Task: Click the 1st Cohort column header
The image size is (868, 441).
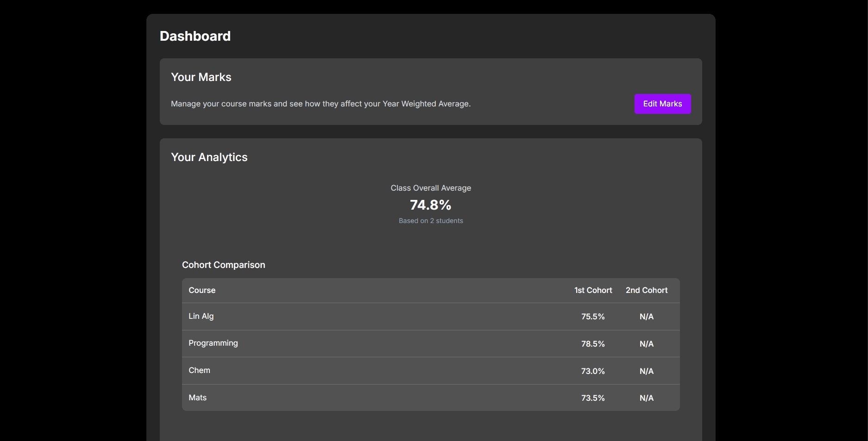Action: pos(593,290)
